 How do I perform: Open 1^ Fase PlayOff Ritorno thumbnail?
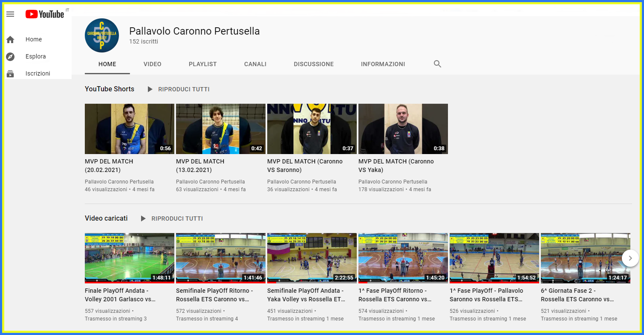click(x=403, y=258)
